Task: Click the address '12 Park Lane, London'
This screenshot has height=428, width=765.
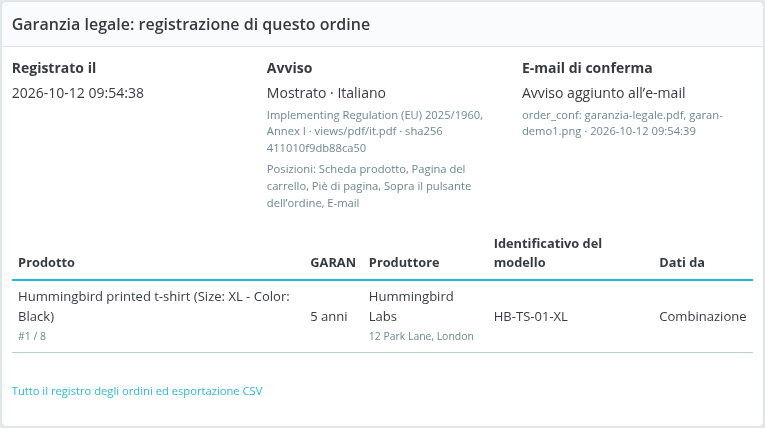Action: click(x=421, y=336)
